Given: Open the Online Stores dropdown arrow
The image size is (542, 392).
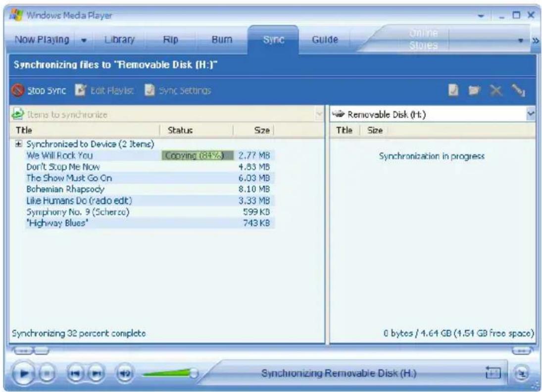Looking at the screenshot, I should [521, 41].
